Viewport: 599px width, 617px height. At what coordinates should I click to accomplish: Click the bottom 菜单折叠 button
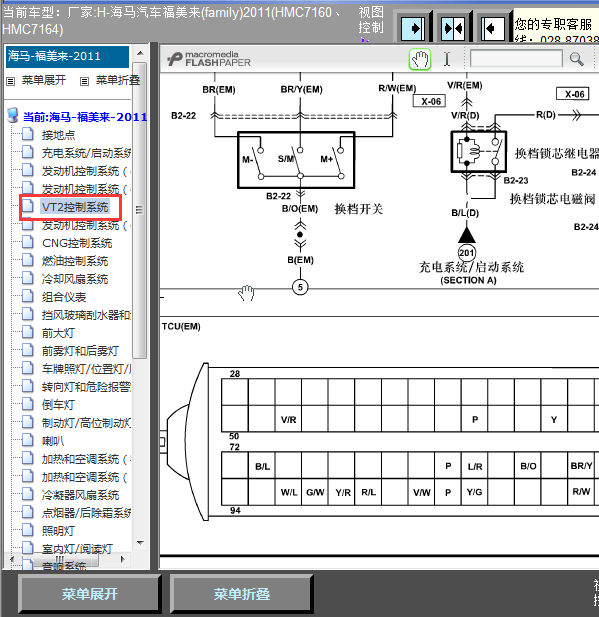coord(242,594)
